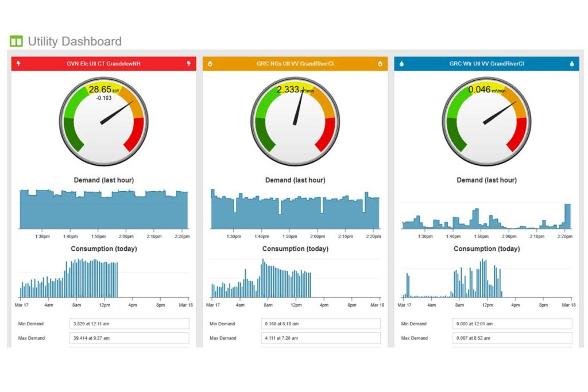Click the water Consumption (today) bar chart

point(487,278)
